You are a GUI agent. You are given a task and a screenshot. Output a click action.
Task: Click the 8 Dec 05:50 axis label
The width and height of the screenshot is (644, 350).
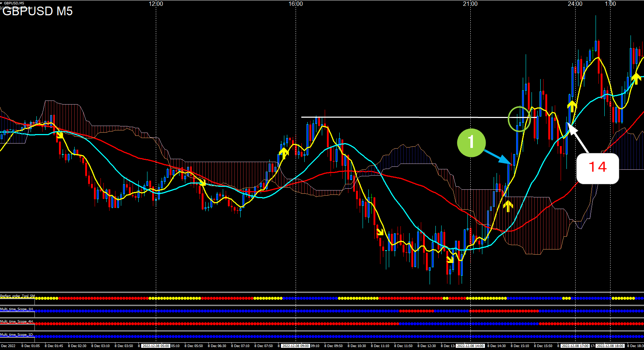[x=194, y=346]
